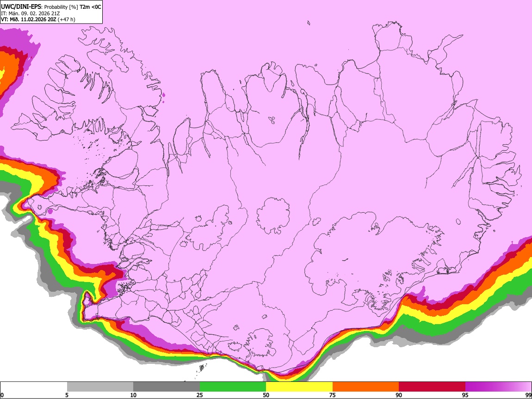Click the magenta 95–99% legend segment
532x399 pixels.
pyautogui.click(x=498, y=387)
